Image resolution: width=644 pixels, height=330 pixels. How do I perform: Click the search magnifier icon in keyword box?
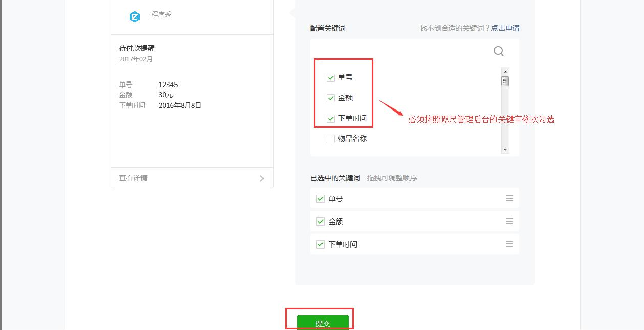(499, 51)
